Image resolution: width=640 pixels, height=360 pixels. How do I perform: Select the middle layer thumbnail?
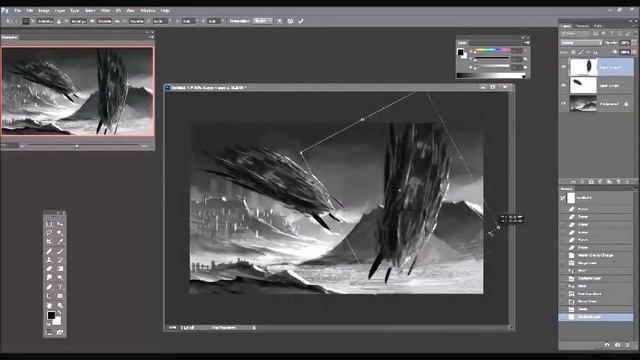583,85
